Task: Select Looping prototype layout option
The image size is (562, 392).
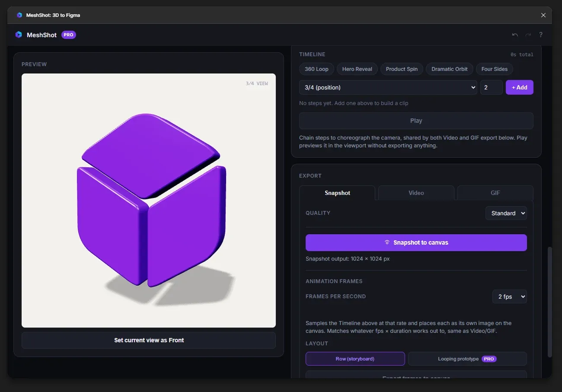Action: click(467, 359)
